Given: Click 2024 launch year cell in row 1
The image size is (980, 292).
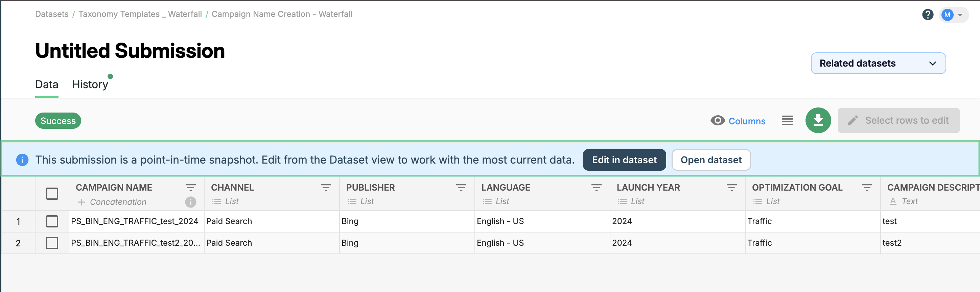Looking at the screenshot, I should point(678,221).
